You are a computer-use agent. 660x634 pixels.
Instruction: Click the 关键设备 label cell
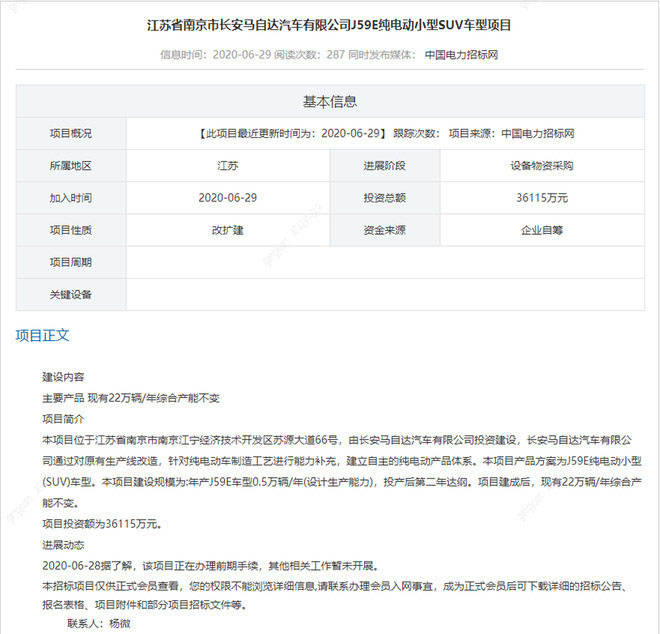pyautogui.click(x=71, y=295)
